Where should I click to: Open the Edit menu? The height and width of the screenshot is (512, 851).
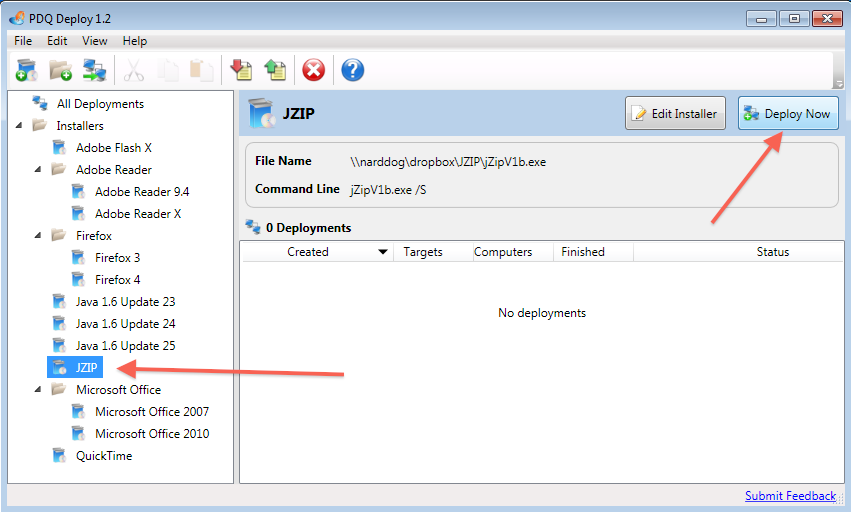pyautogui.click(x=57, y=41)
